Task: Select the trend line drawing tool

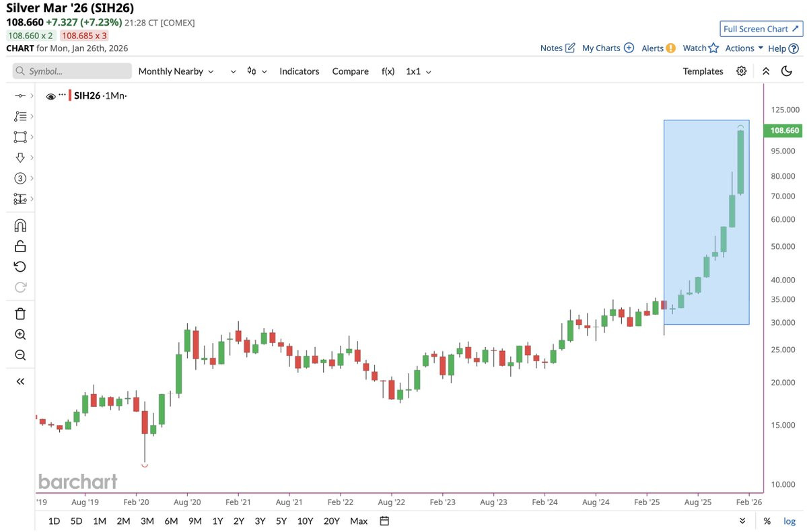Action: (x=20, y=96)
